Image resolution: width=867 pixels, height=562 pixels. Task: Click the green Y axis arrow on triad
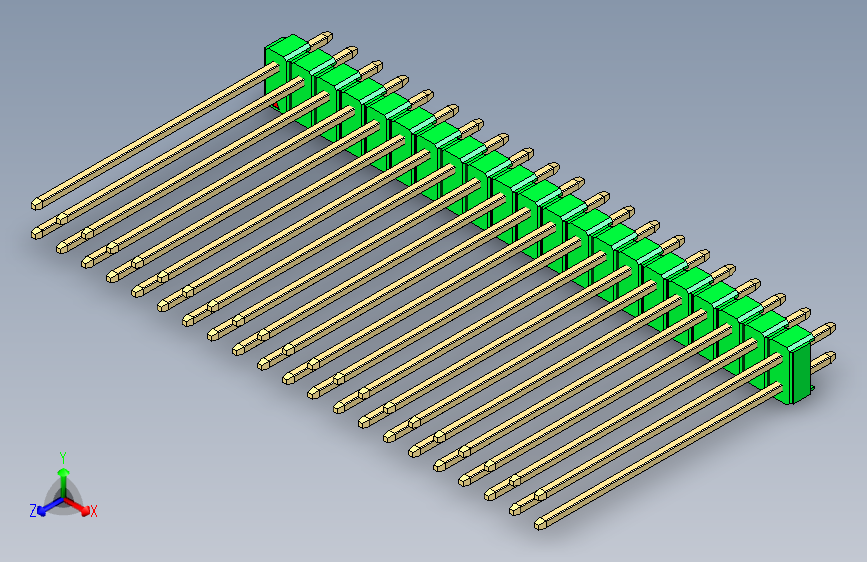[x=64, y=482]
